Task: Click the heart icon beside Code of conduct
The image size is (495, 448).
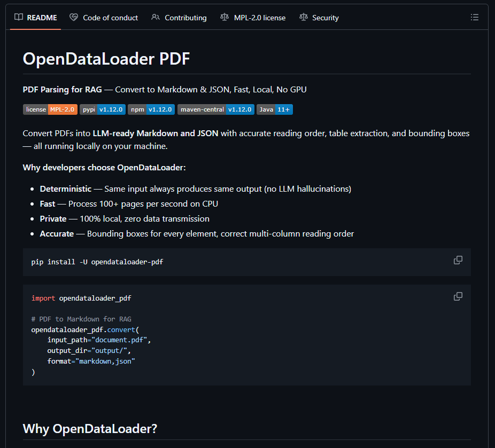Action: (x=74, y=17)
